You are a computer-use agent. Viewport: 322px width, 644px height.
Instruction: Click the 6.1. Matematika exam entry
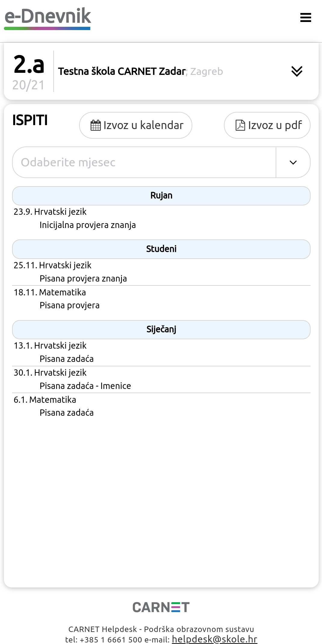[45, 400]
